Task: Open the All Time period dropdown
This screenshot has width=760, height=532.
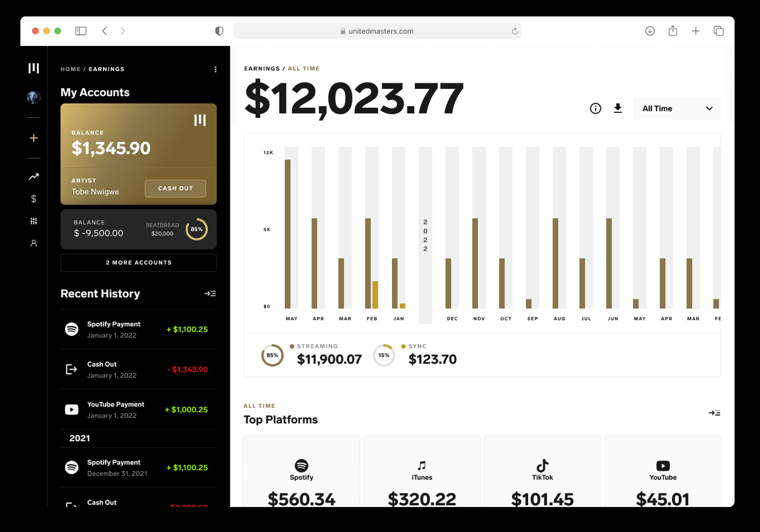Action: point(677,108)
